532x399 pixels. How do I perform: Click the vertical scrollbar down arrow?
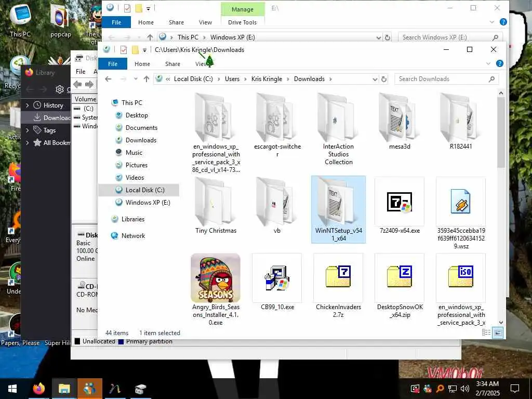click(x=501, y=323)
